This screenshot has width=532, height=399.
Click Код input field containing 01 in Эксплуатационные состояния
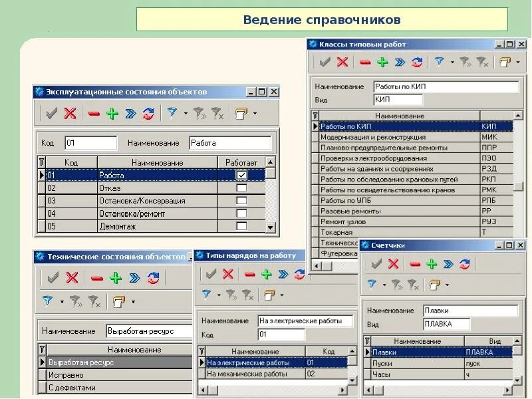click(x=91, y=143)
